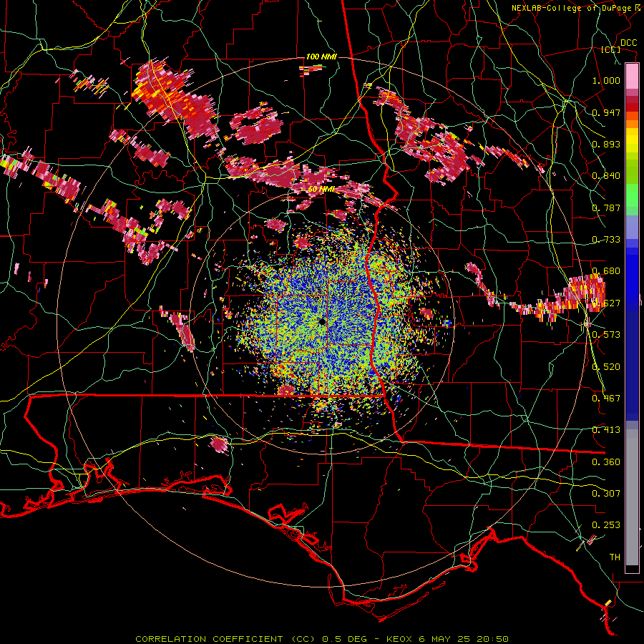Select the 0.947 scale value
This screenshot has height=644, width=644.
coord(606,112)
